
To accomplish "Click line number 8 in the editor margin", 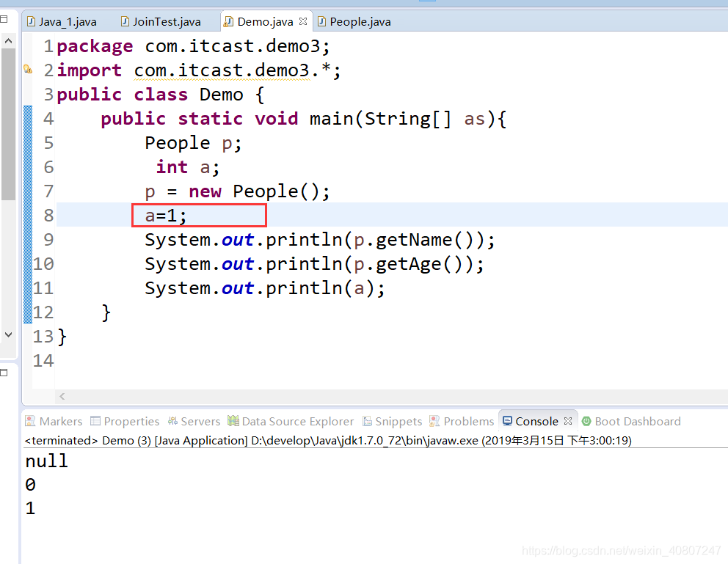I will pos(47,215).
